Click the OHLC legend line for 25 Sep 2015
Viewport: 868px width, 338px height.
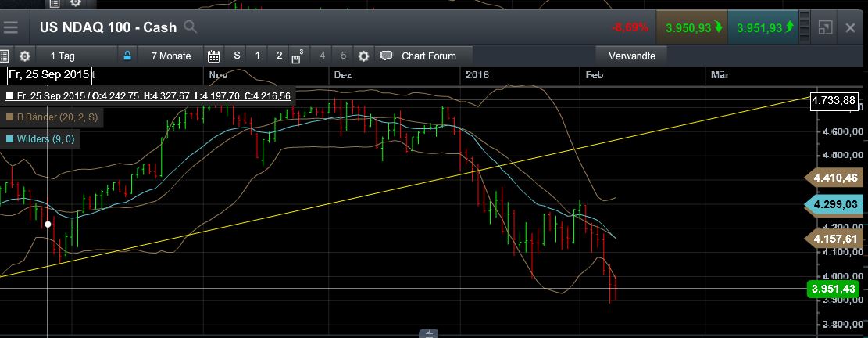point(148,96)
